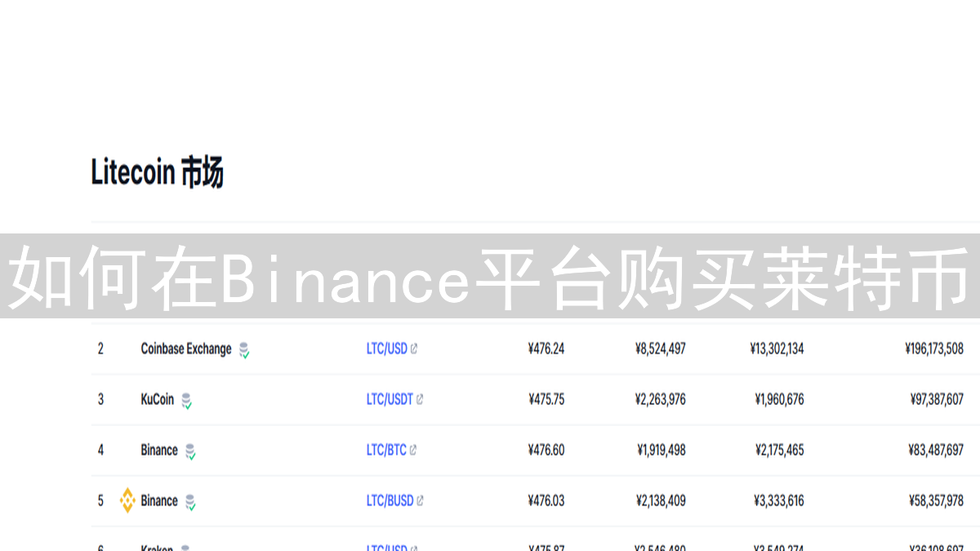Screen dimensions: 980x551
Task: Select price ¥476.24
Action: [x=546, y=349]
